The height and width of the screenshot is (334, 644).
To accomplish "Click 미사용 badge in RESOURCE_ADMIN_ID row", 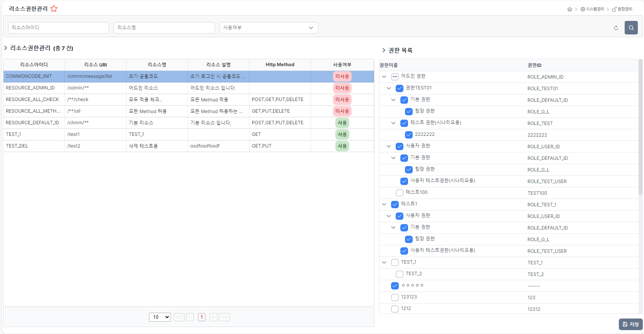I will pos(342,88).
